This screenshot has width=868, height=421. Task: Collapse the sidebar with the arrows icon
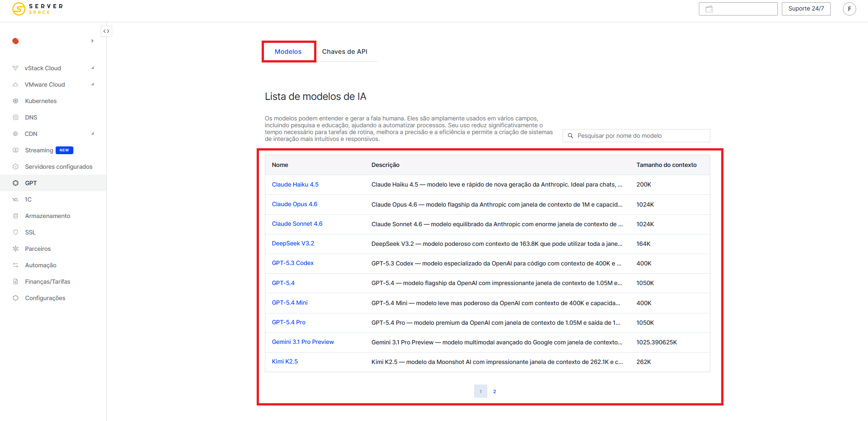coord(106,31)
